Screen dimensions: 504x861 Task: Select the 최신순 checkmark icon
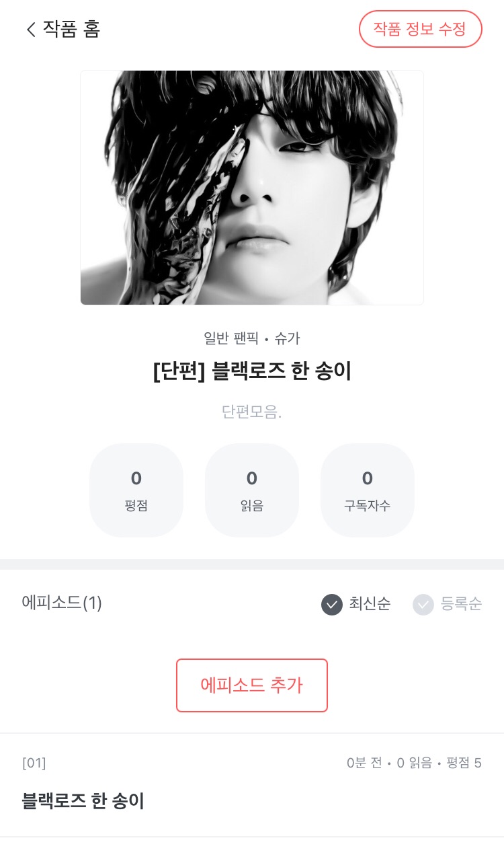click(x=332, y=605)
